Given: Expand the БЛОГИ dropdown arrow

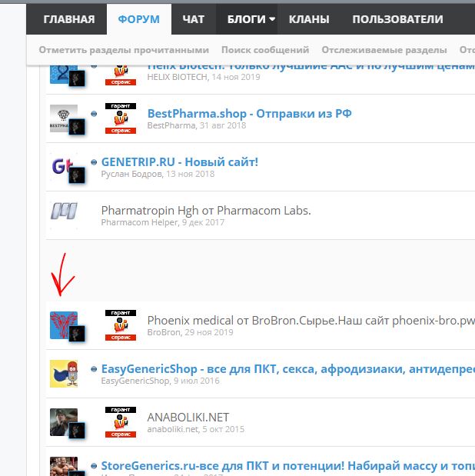Looking at the screenshot, I should coord(271,20).
